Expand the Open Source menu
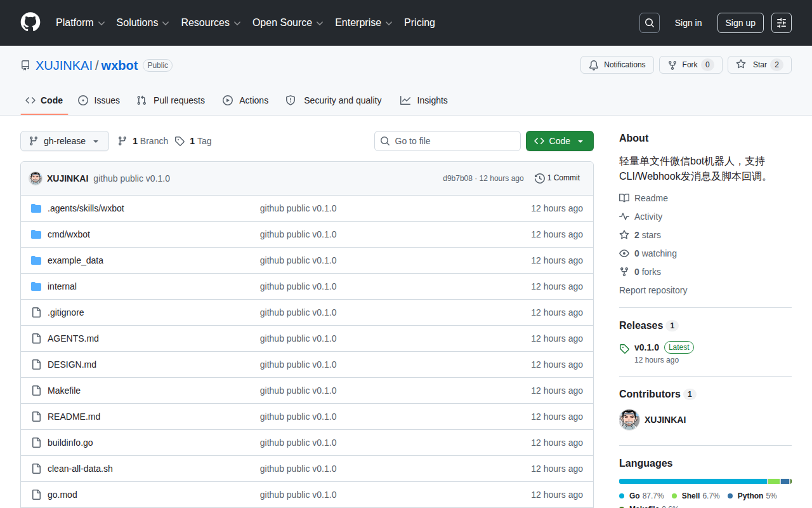The width and height of the screenshot is (812, 508). click(x=288, y=23)
